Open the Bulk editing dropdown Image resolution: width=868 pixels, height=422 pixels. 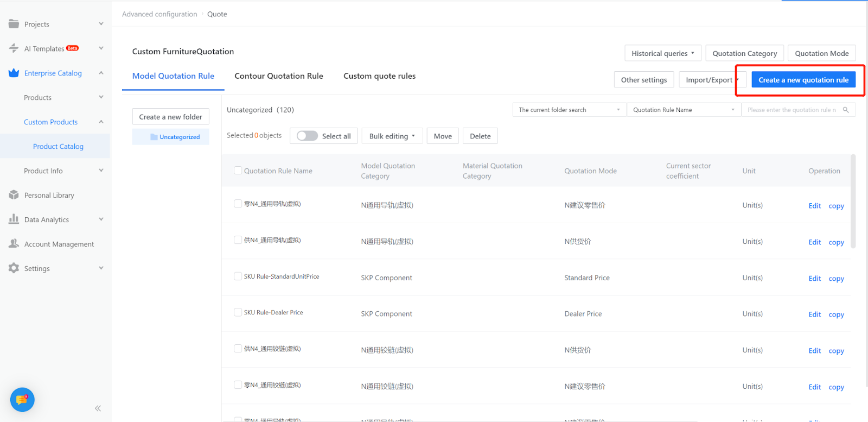click(x=392, y=136)
